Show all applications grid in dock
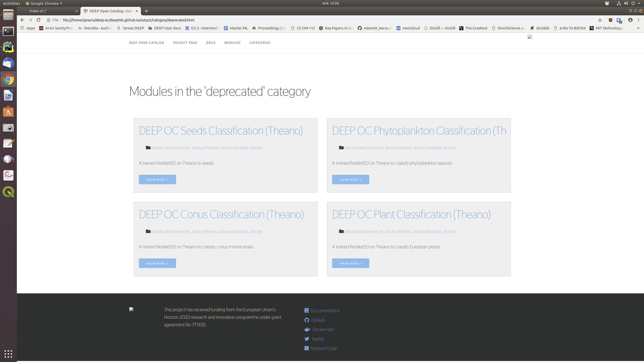This screenshot has width=644, height=362. click(x=8, y=354)
